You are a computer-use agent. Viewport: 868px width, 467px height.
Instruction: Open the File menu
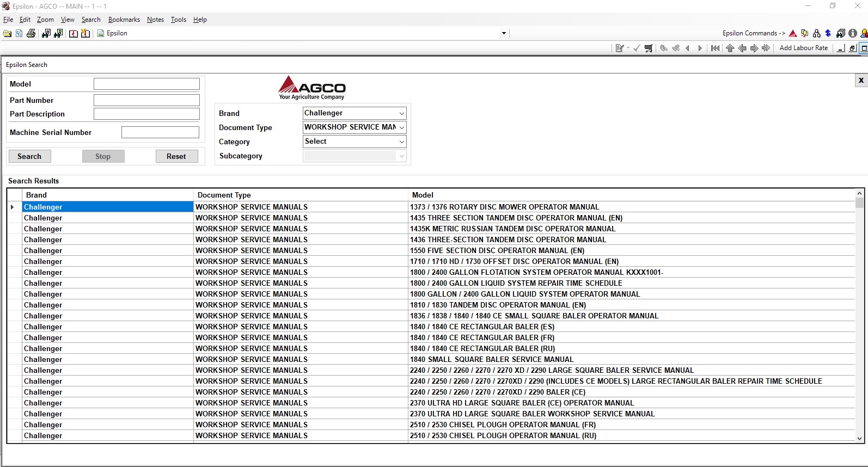8,20
